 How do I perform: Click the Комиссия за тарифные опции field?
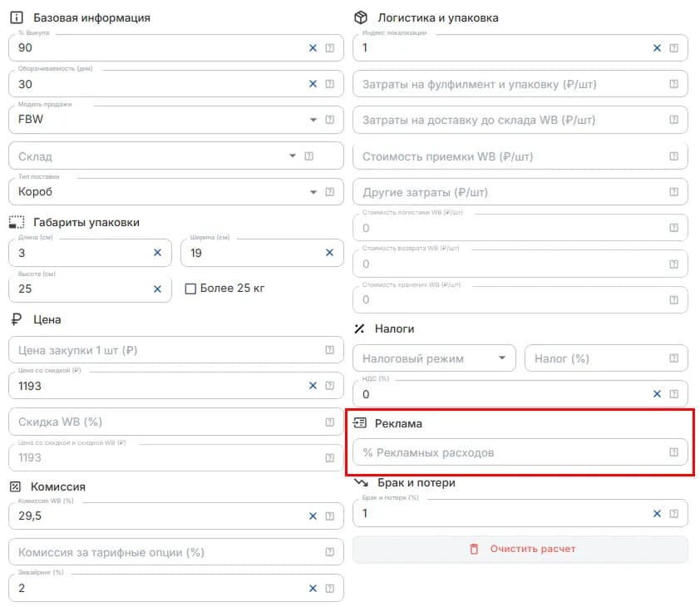176,552
